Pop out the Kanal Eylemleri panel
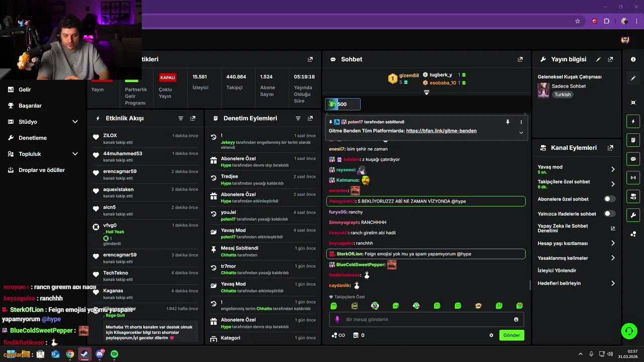This screenshot has height=362, width=644. 610,148
